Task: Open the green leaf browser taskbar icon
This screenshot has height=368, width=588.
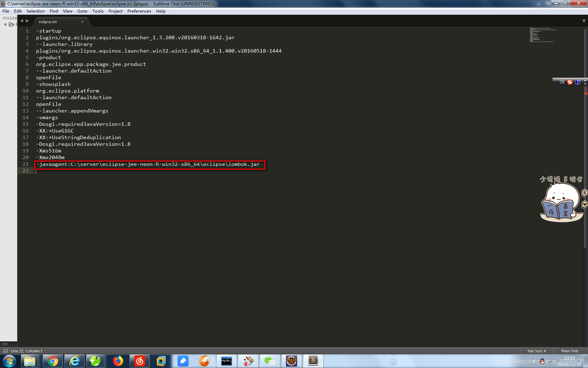Action: coord(96,361)
